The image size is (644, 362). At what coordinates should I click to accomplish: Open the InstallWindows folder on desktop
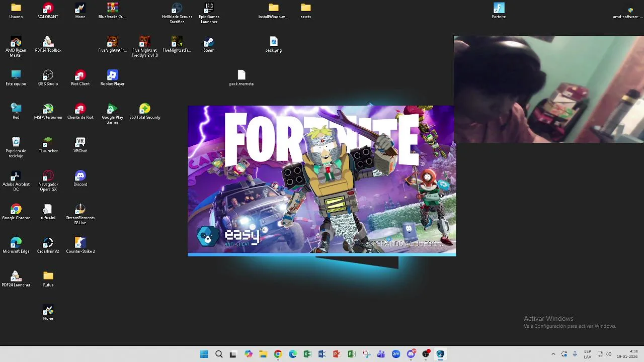click(273, 11)
